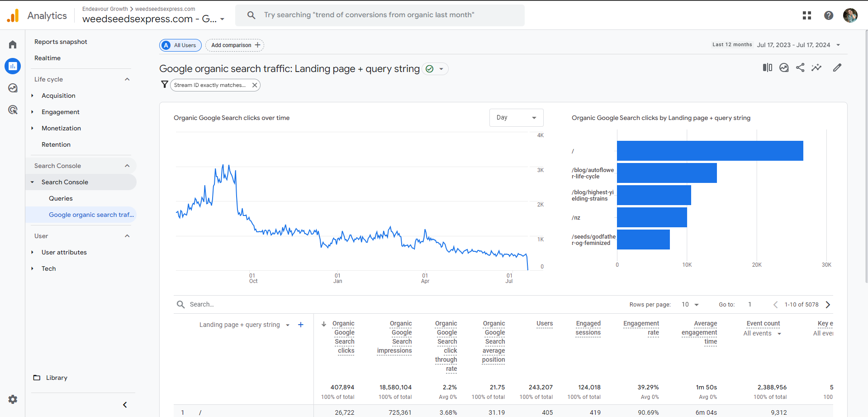Viewport: 868px width, 417px height.
Task: Open Admin via the settings gear
Action: coord(12,399)
